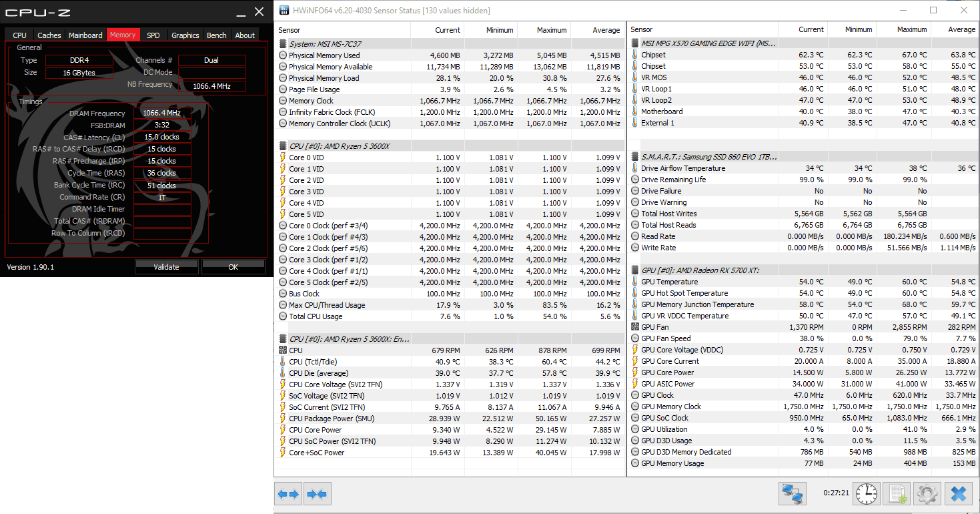The height and width of the screenshot is (514, 980).
Task: Click the icon beside the MSI MPG X570 header
Action: click(635, 43)
